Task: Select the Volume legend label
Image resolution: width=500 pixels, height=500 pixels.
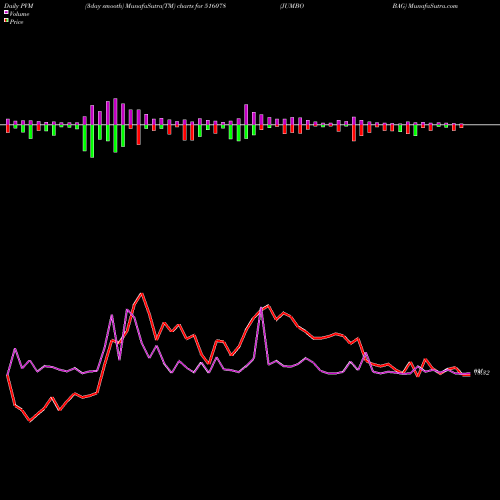Action: pyautogui.click(x=19, y=14)
